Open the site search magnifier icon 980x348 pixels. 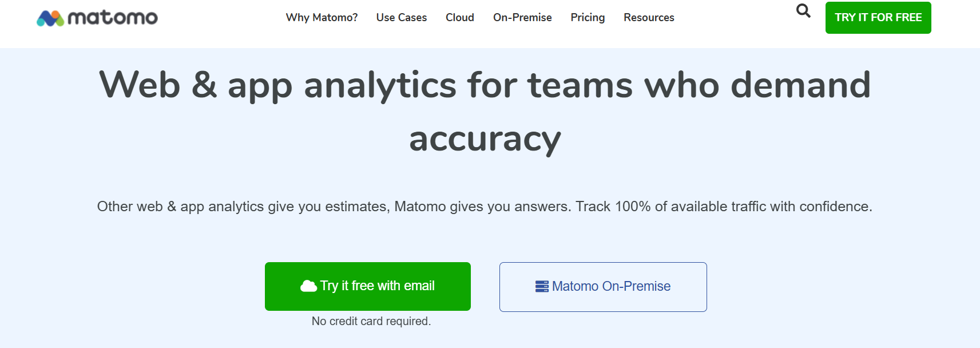802,11
